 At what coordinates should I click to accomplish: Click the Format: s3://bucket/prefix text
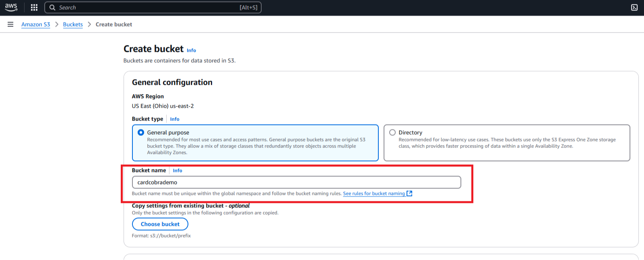[161, 236]
